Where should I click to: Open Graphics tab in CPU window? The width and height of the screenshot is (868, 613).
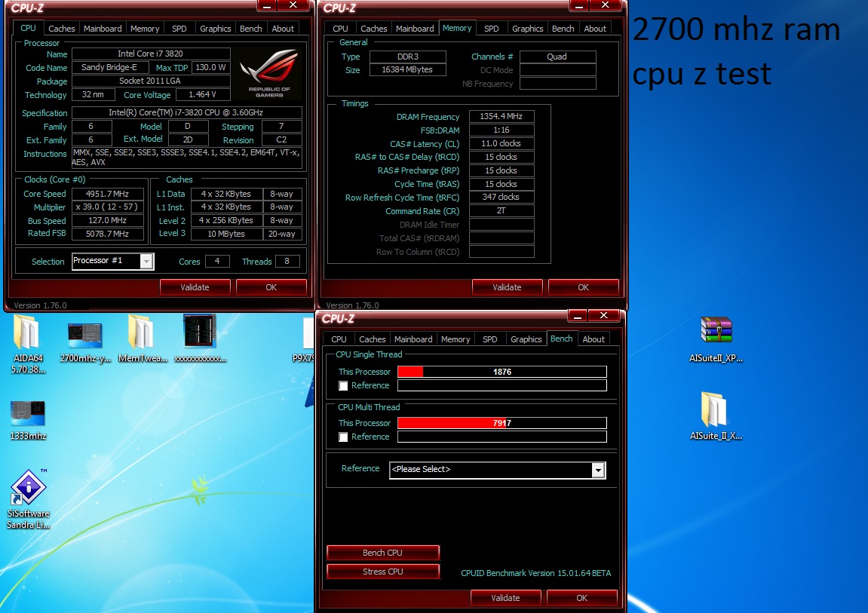pos(216,29)
